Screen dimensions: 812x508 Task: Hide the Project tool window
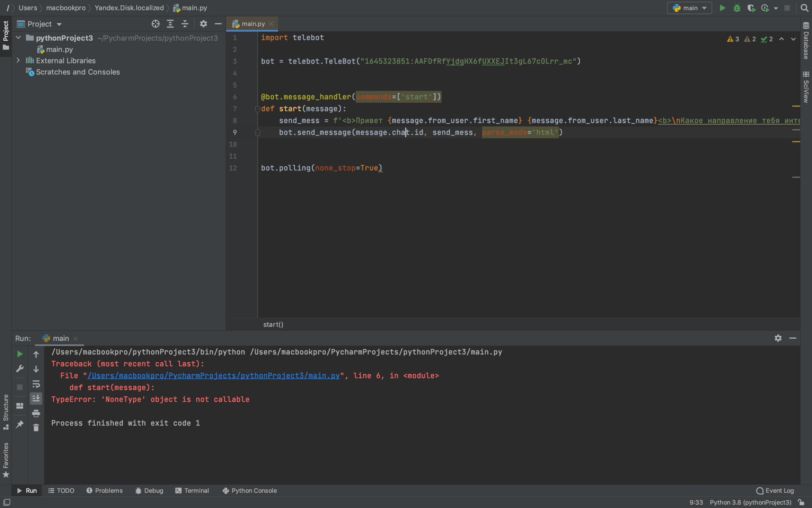click(218, 24)
